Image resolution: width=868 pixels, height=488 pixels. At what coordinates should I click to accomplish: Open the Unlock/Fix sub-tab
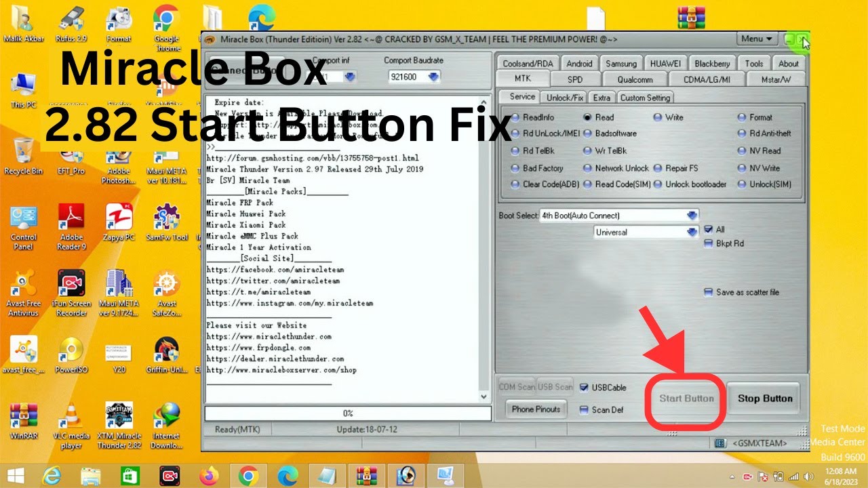pos(565,98)
